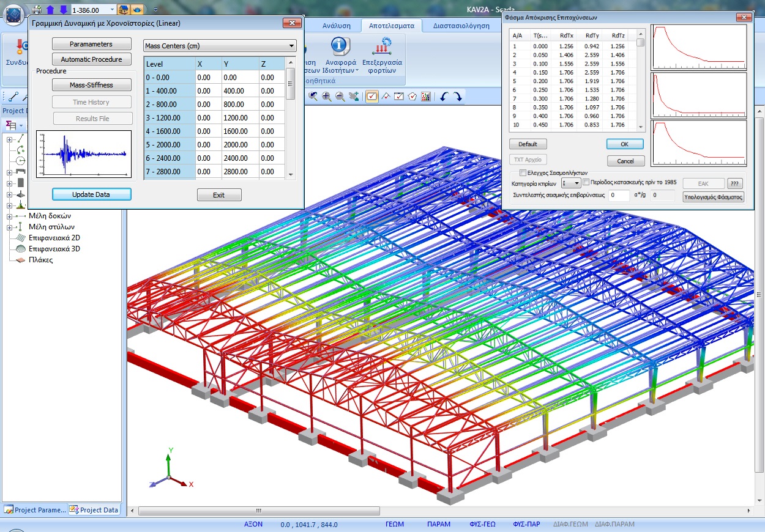Toggle Έλεγχος Σεισμοπλήκτων checkbox
The image size is (765, 532).
pos(523,173)
